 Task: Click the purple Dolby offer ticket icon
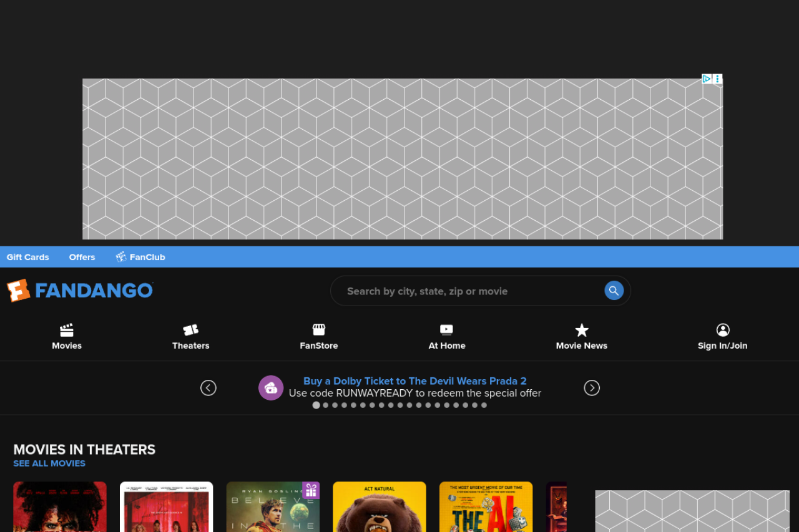click(x=271, y=388)
